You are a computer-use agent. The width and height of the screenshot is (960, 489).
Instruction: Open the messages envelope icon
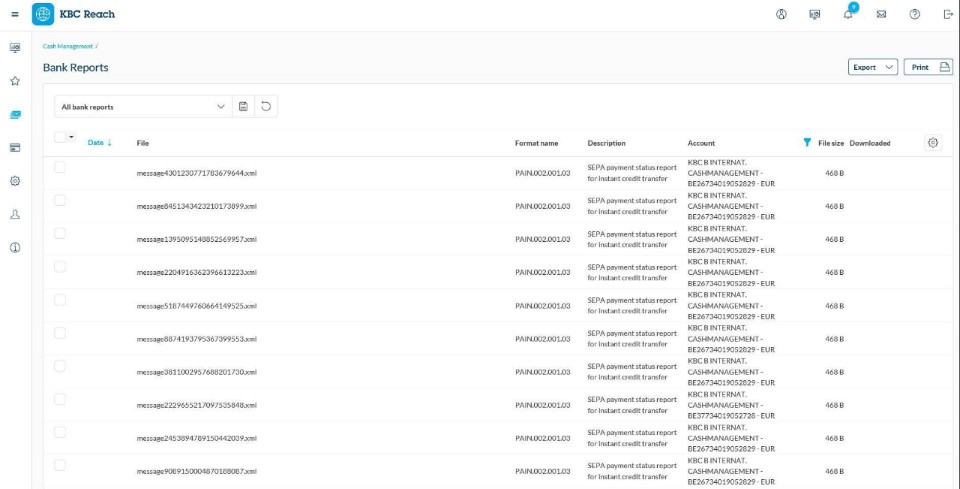click(881, 15)
